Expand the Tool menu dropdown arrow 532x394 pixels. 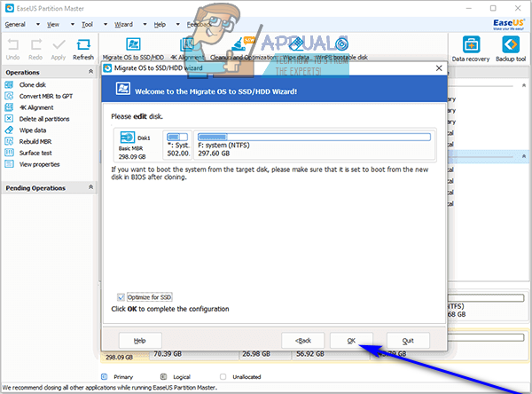[x=106, y=25]
